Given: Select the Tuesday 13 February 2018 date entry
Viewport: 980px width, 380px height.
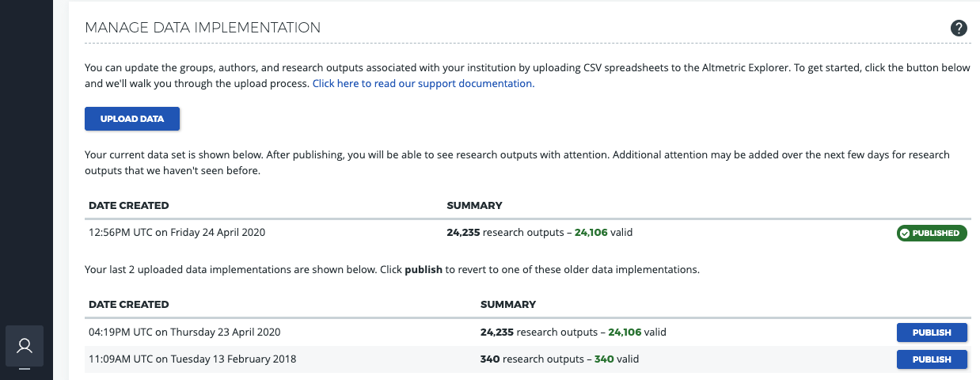Looking at the screenshot, I should point(192,359).
